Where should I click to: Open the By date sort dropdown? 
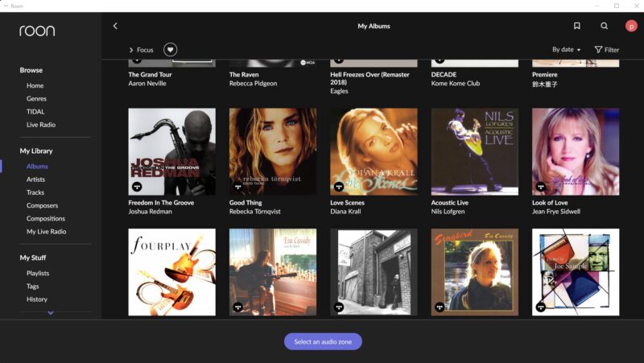(x=566, y=50)
